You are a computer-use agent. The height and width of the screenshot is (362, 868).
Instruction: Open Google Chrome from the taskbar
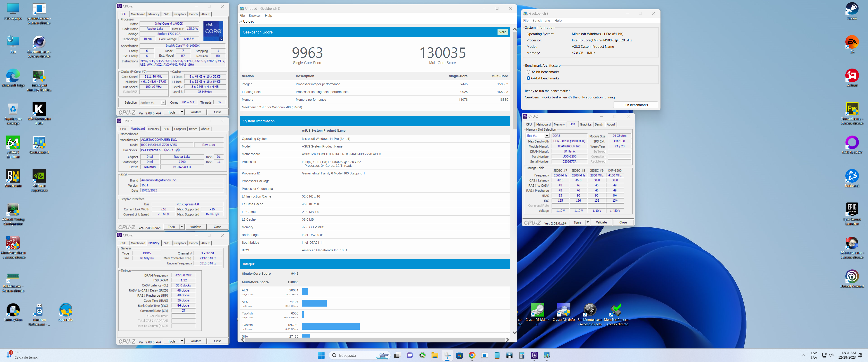472,355
